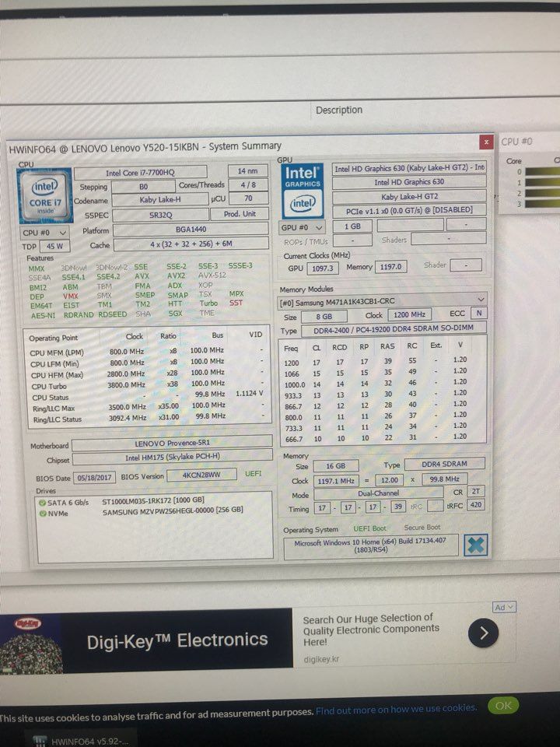Click the Digi-Key Electronics ad banner

[x=146, y=640]
